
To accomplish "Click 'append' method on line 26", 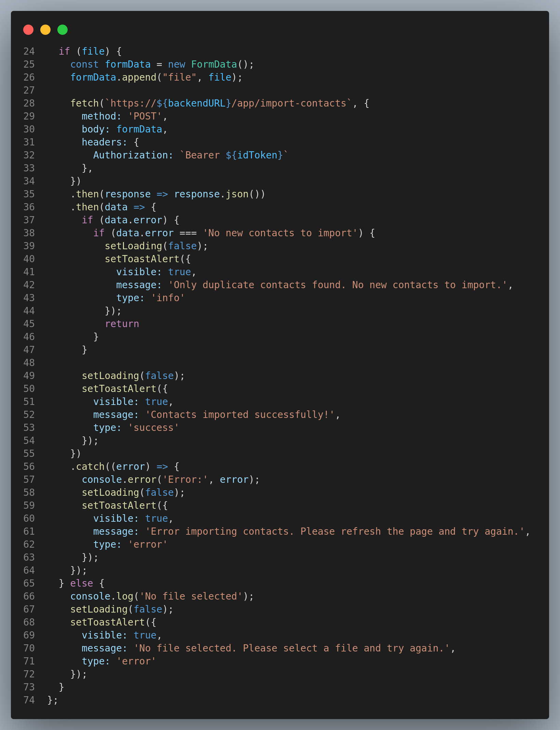I will [x=139, y=77].
